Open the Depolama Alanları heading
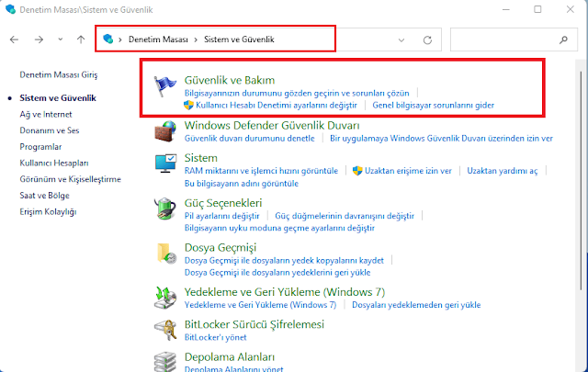Viewport: 588px width, 372px height. click(x=229, y=357)
